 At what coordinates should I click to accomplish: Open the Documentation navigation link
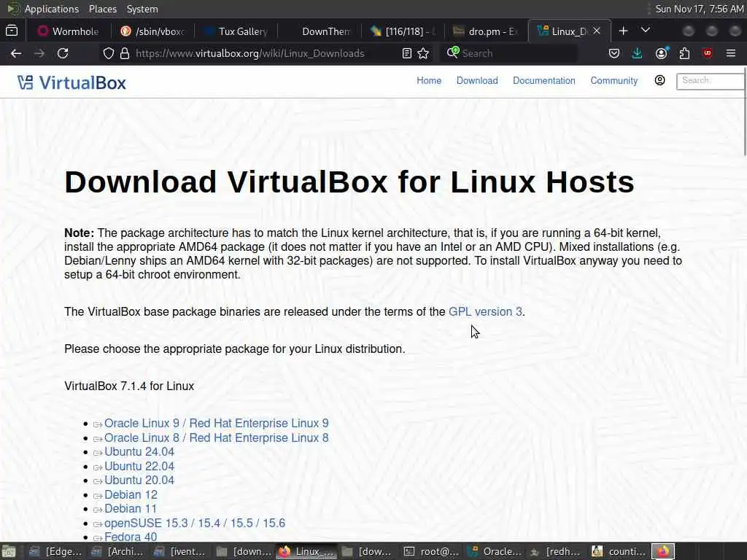(x=543, y=80)
